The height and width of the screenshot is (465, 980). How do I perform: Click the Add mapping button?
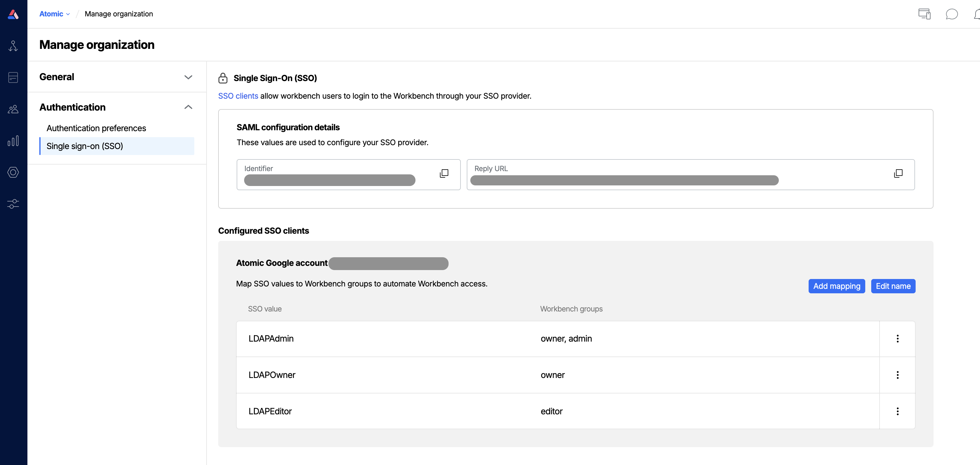point(837,286)
